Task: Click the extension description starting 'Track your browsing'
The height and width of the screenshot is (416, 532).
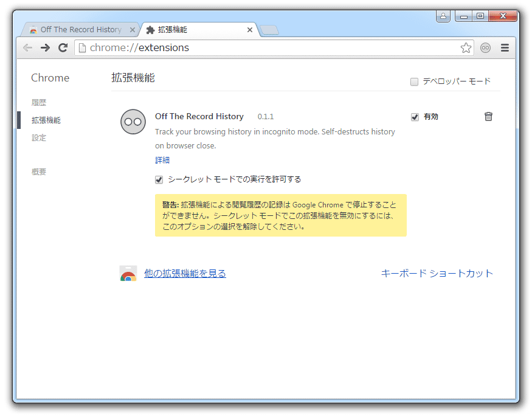Action: [x=275, y=139]
